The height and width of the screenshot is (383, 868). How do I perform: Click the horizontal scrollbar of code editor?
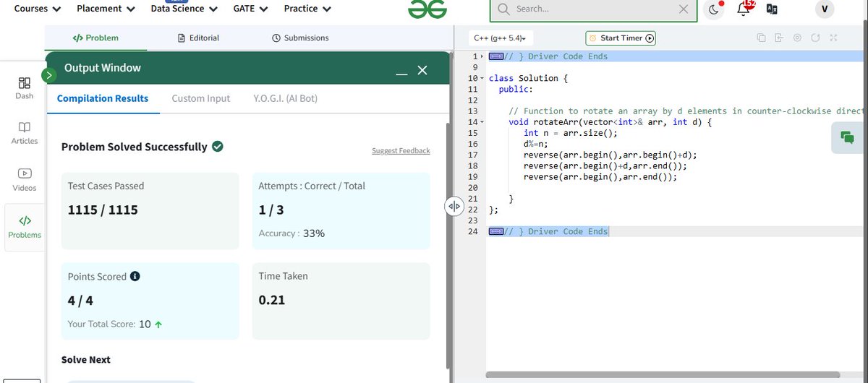click(x=663, y=375)
